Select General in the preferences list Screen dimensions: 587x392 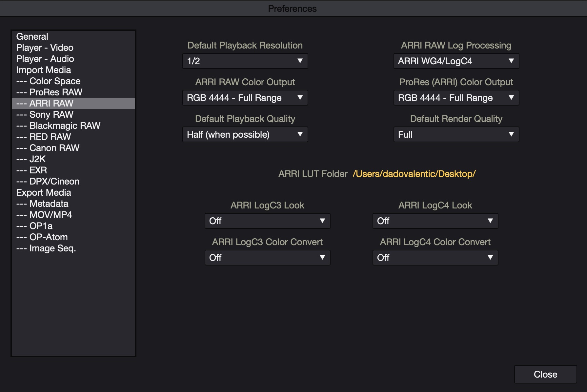coord(32,36)
